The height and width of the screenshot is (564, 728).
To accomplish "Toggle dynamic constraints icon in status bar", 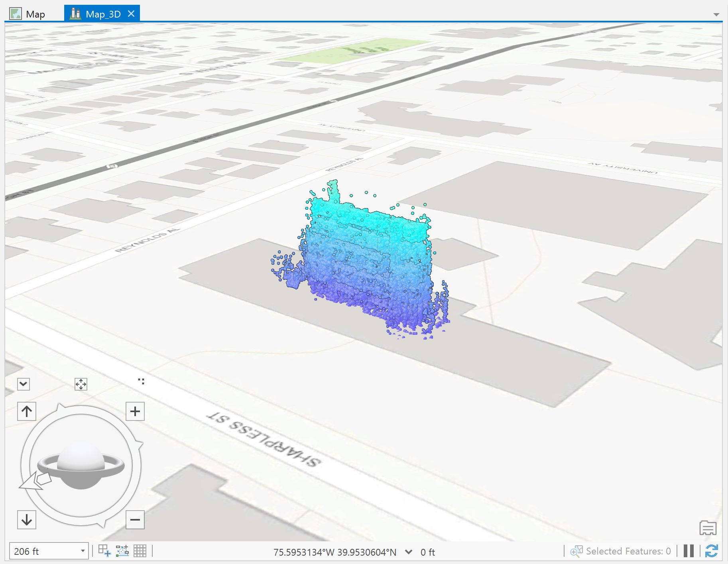I will [122, 551].
